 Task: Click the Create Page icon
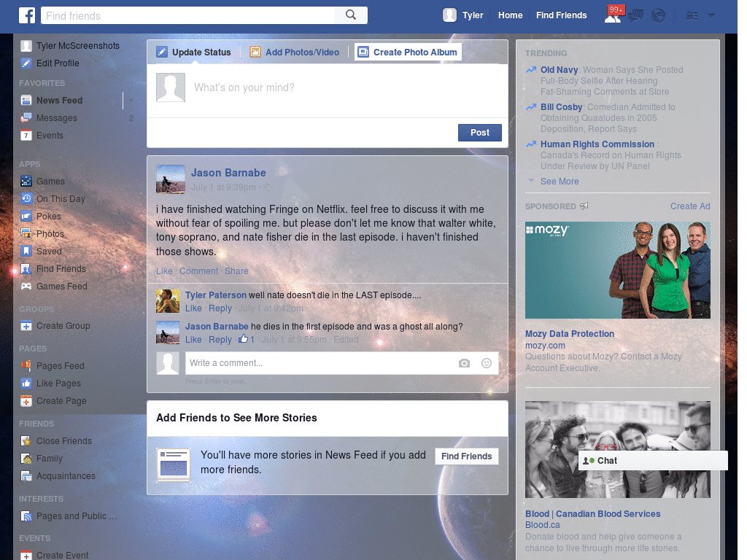click(26, 401)
